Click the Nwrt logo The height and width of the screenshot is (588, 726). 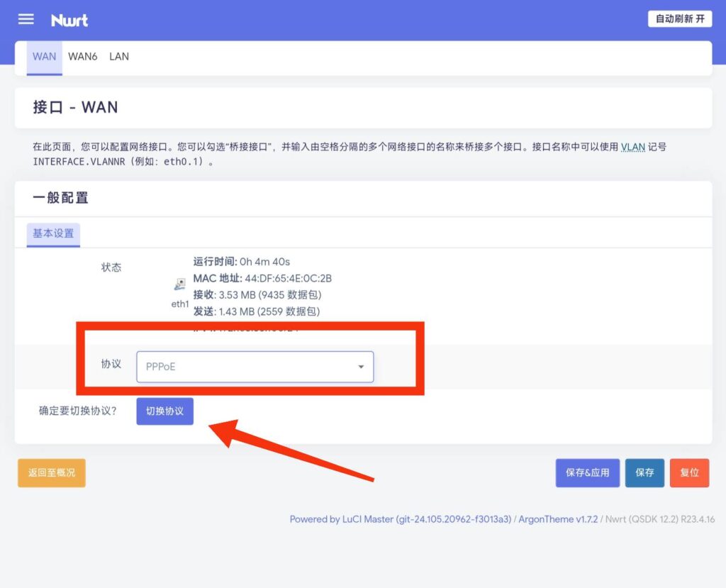(69, 20)
